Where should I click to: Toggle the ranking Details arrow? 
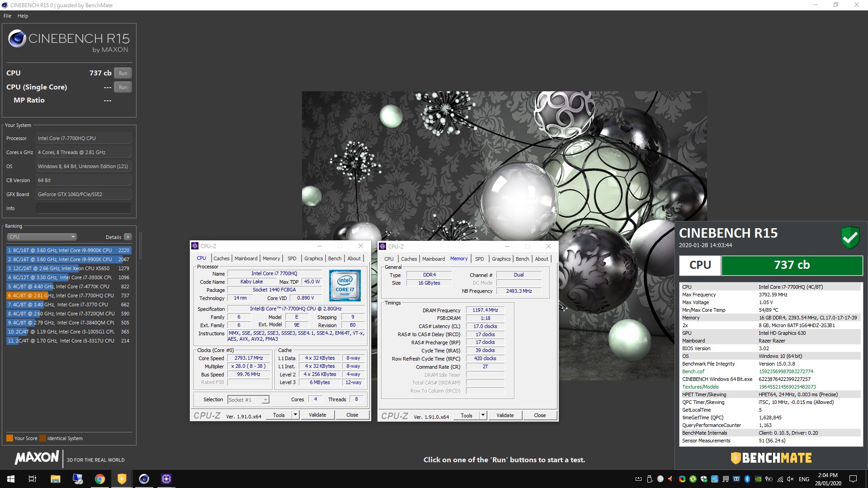[128, 237]
